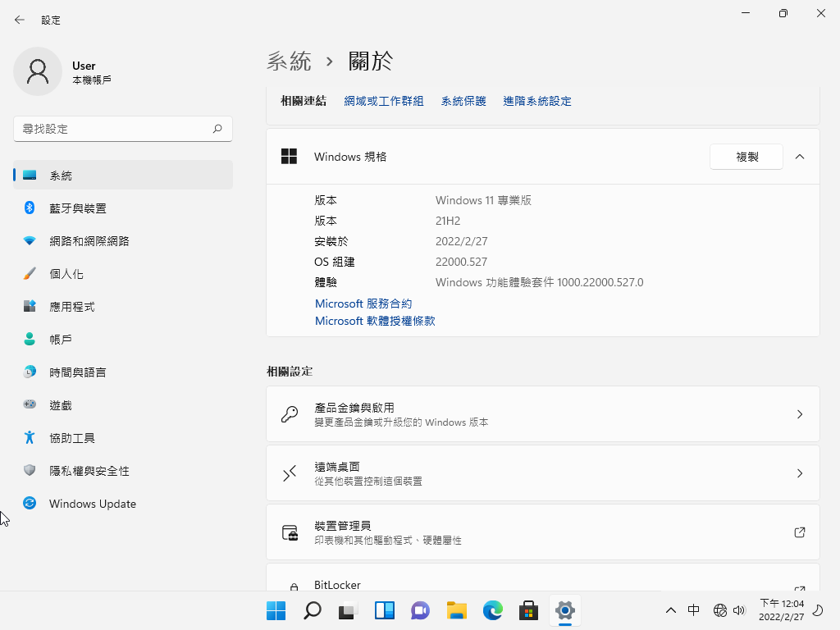This screenshot has width=840, height=630.
Task: Open 進階系統設定 link
Action: coord(536,101)
